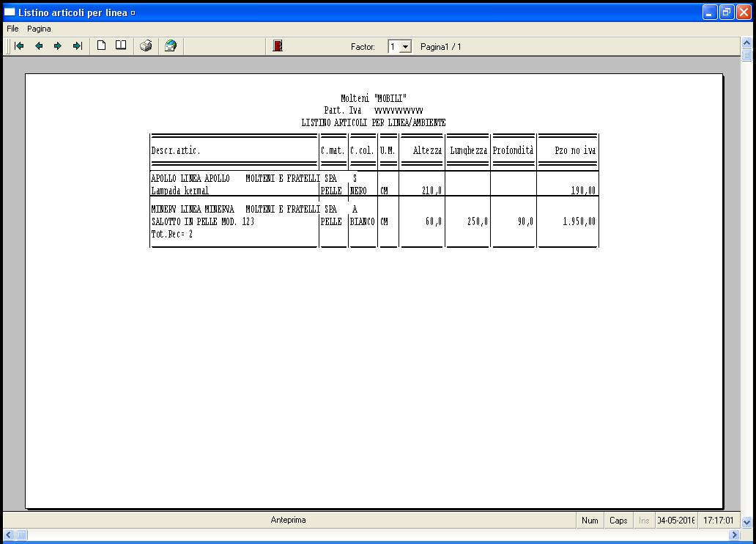Click 'MOLTENI E FRATELLI SPA' in the MINERVA row
The image size is (756, 544).
coord(292,210)
